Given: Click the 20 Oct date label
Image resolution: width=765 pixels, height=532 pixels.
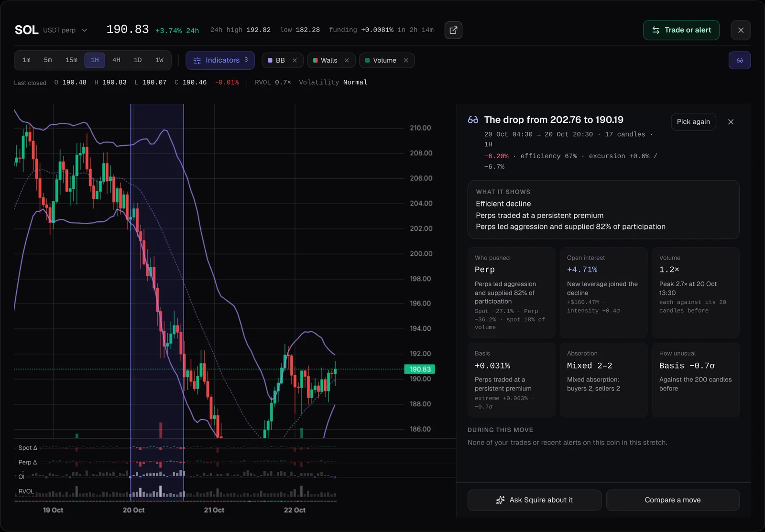Looking at the screenshot, I should tap(133, 510).
